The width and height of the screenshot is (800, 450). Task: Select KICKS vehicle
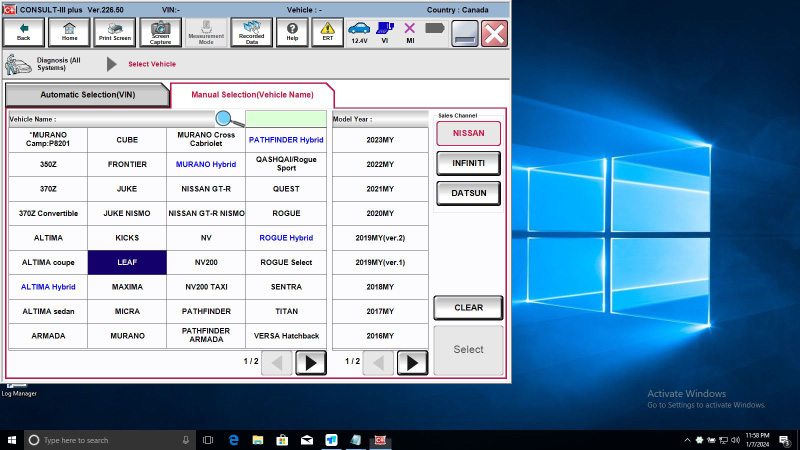[127, 238]
